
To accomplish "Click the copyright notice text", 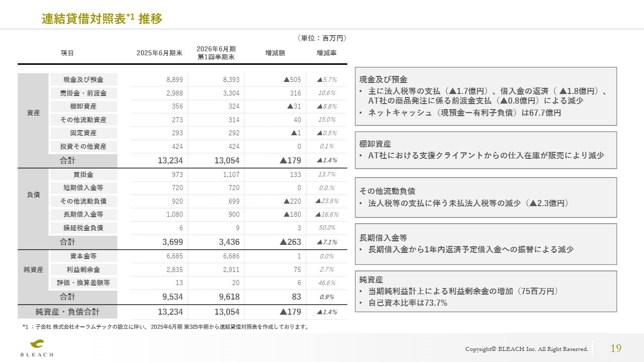I will (x=526, y=349).
